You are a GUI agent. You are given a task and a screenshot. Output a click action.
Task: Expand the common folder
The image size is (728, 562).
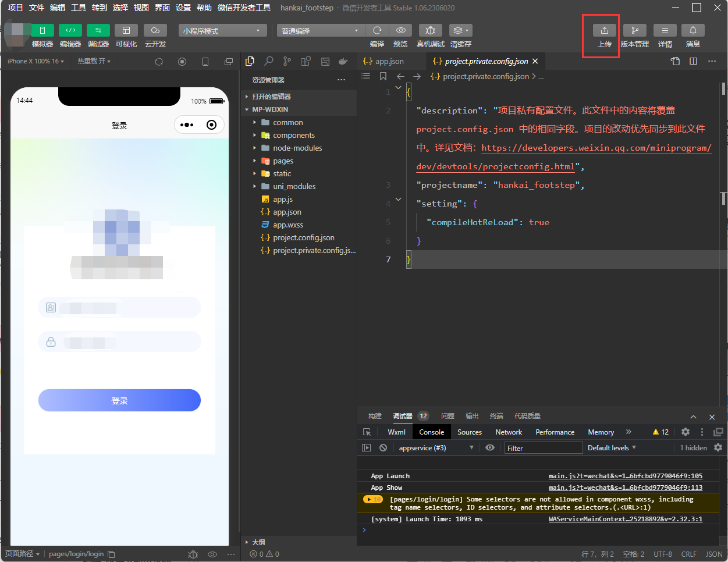299,122
